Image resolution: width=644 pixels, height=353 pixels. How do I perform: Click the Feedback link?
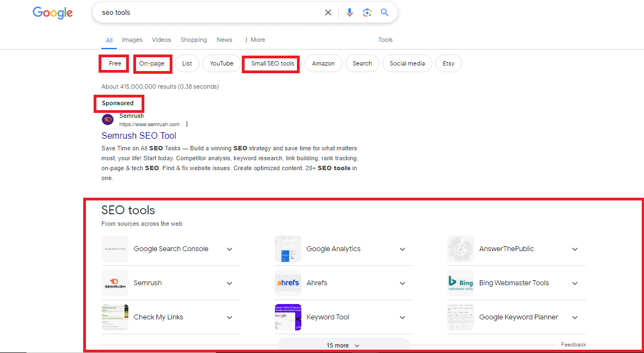(573, 345)
